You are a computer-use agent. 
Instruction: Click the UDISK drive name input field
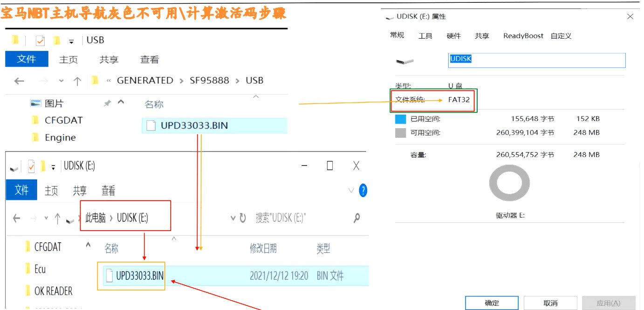pos(536,60)
